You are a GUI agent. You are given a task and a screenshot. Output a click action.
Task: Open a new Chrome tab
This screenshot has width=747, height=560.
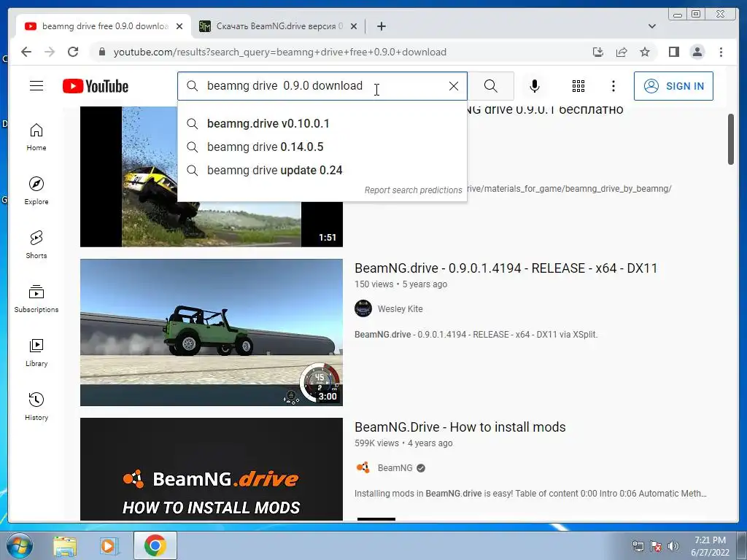381,27
